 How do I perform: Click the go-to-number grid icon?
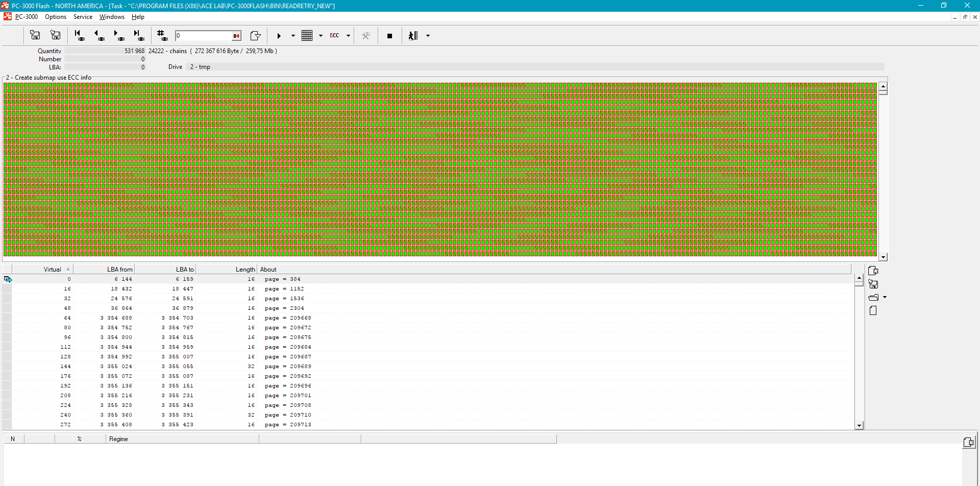click(162, 35)
